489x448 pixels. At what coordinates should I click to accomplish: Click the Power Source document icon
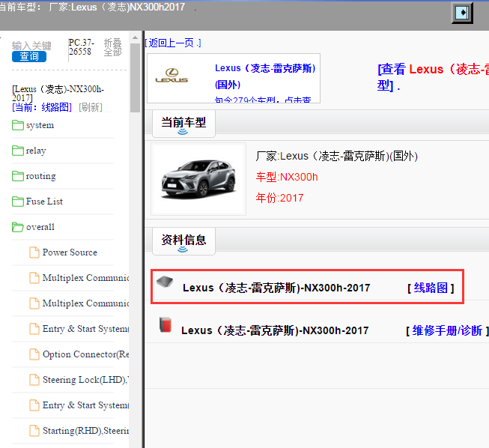(x=34, y=252)
